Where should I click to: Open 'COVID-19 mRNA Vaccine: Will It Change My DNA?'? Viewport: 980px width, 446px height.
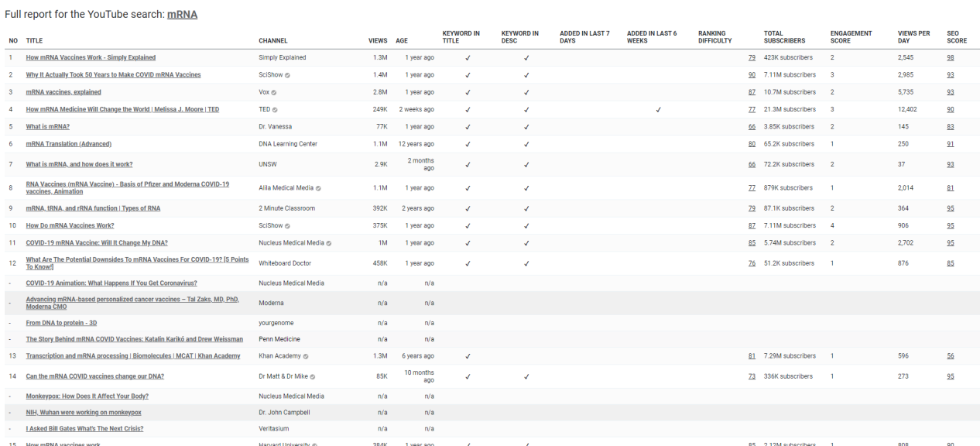tap(97, 242)
